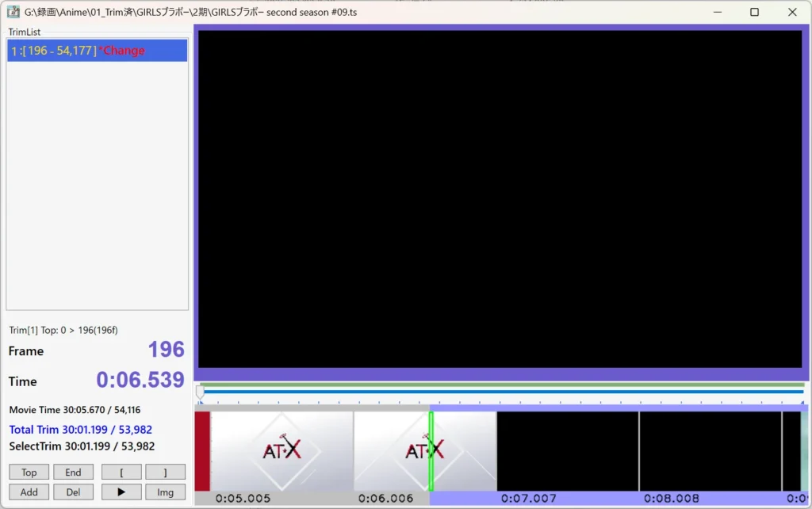Viewport: 812px width, 509px height.
Task: Maximize the trim editor window
Action: 754,12
